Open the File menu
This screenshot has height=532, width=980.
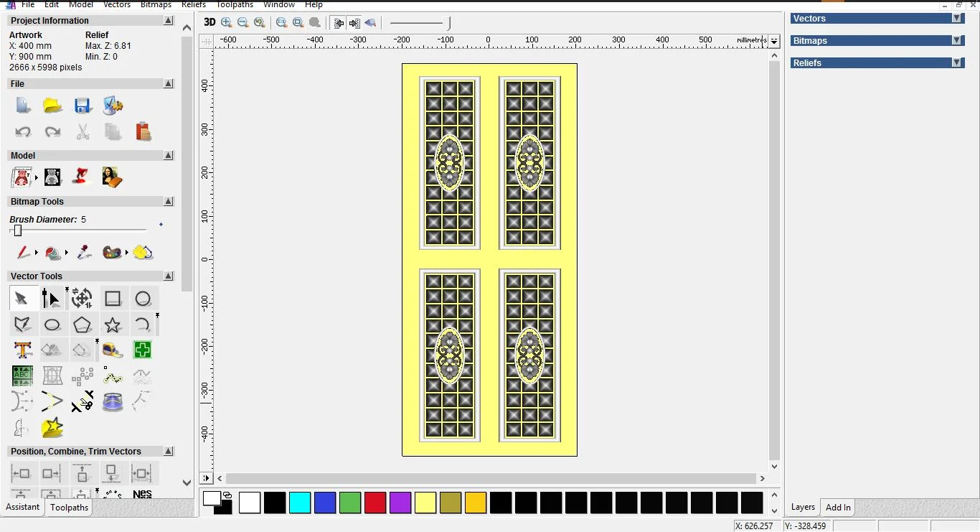(28, 5)
